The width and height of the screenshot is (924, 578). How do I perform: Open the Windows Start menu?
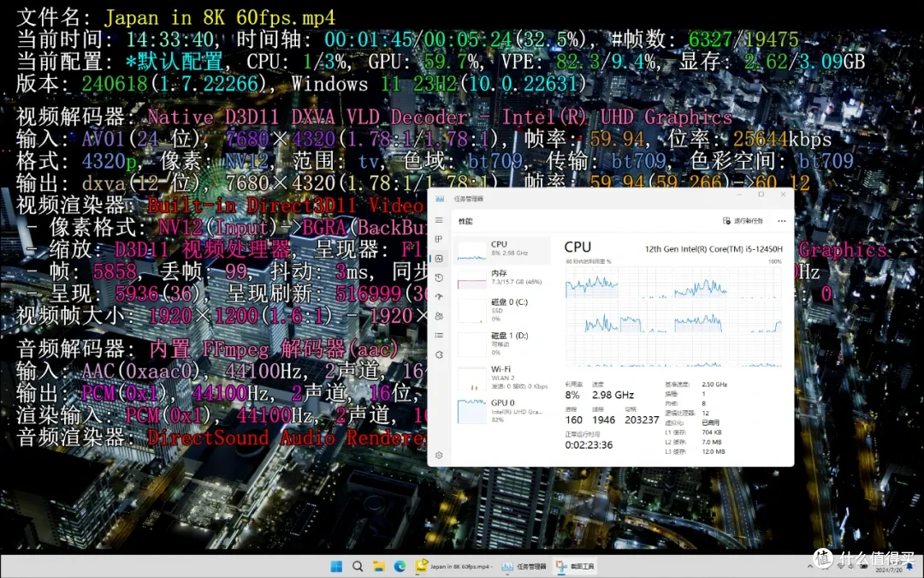tap(336, 566)
